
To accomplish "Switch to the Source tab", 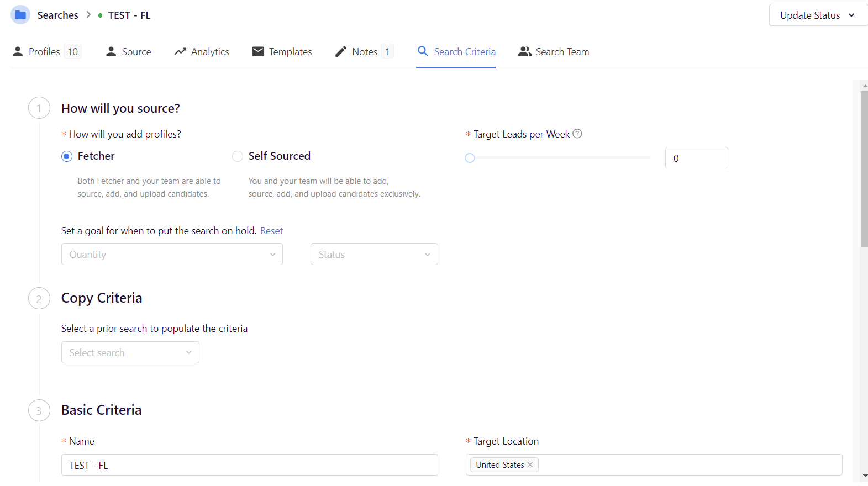I will 128,51.
